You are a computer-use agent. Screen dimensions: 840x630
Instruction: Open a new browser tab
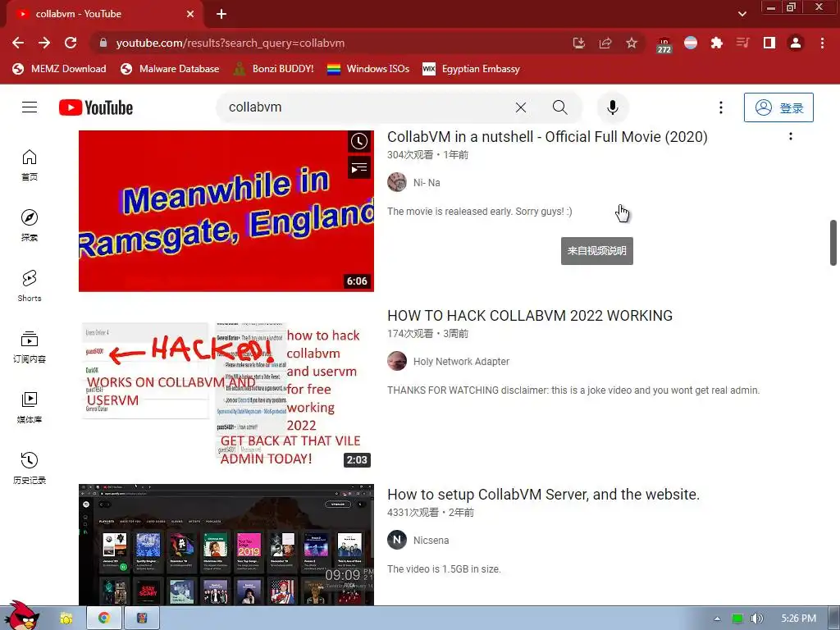coord(221,14)
